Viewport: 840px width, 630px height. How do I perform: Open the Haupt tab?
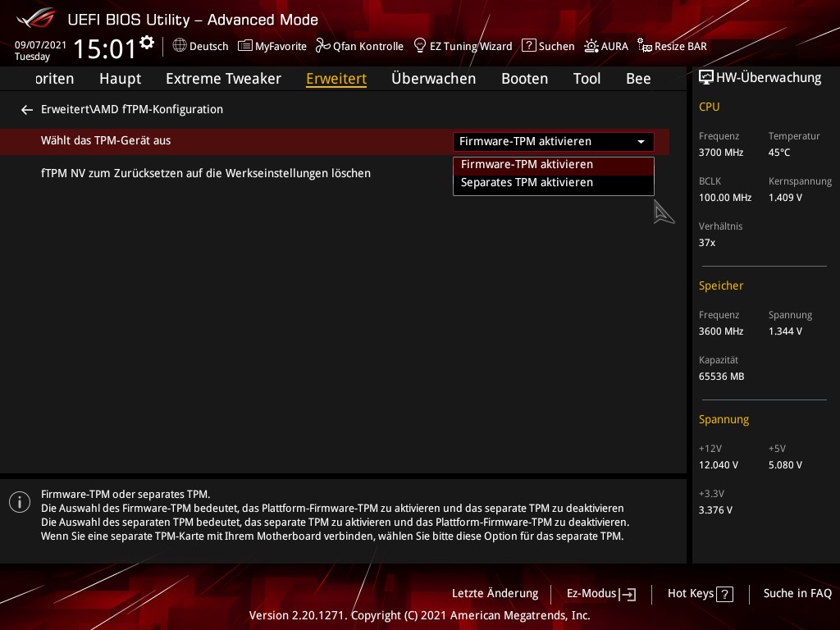(x=120, y=79)
